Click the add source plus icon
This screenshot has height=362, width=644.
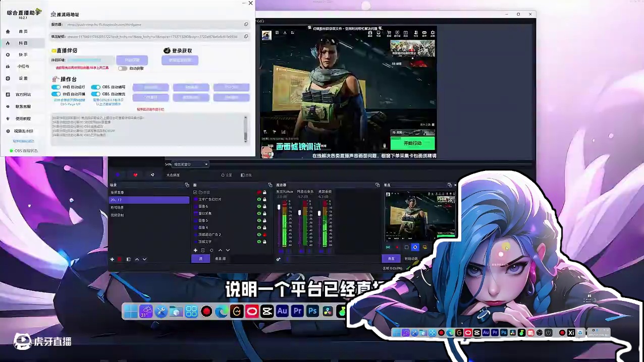coord(195,250)
